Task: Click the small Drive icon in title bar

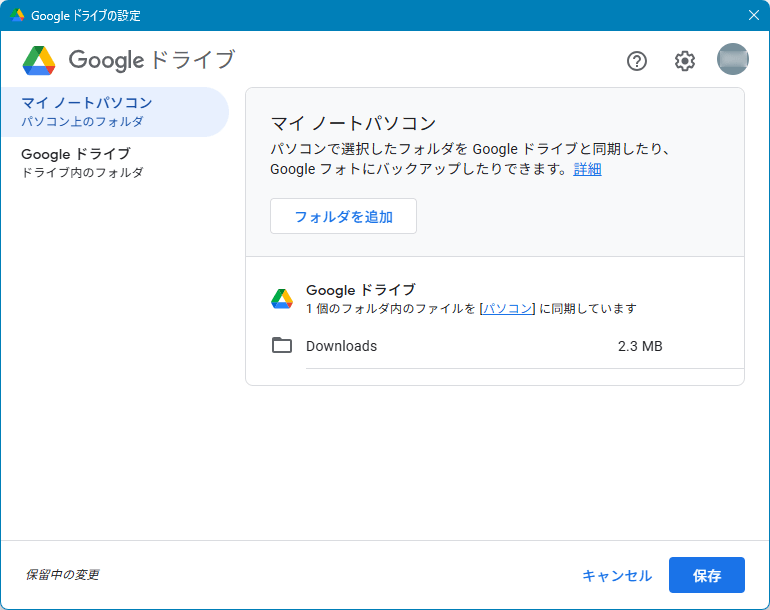Action: point(17,15)
